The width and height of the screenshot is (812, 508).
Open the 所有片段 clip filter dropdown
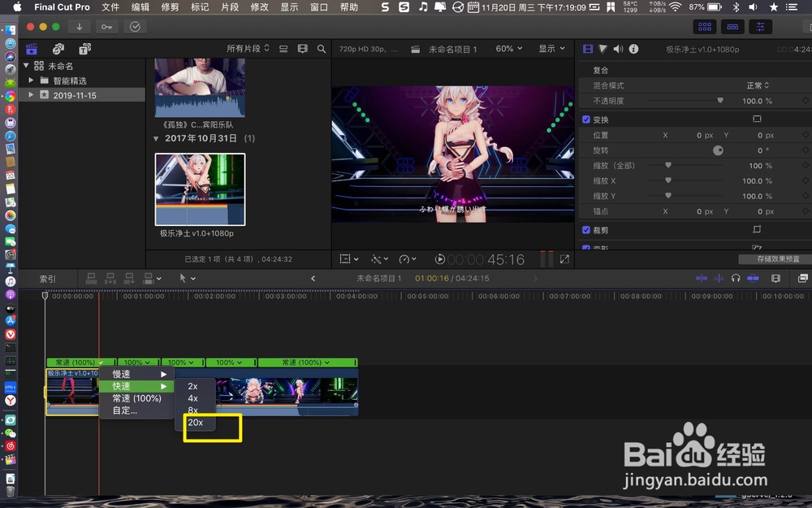point(248,48)
